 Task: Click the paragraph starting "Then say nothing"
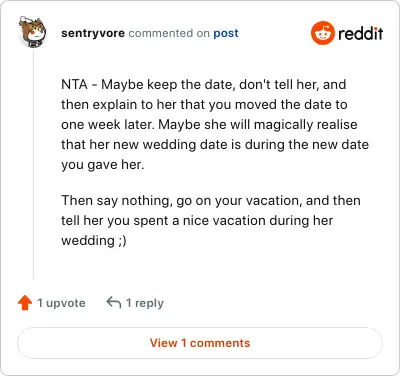pyautogui.click(x=211, y=220)
